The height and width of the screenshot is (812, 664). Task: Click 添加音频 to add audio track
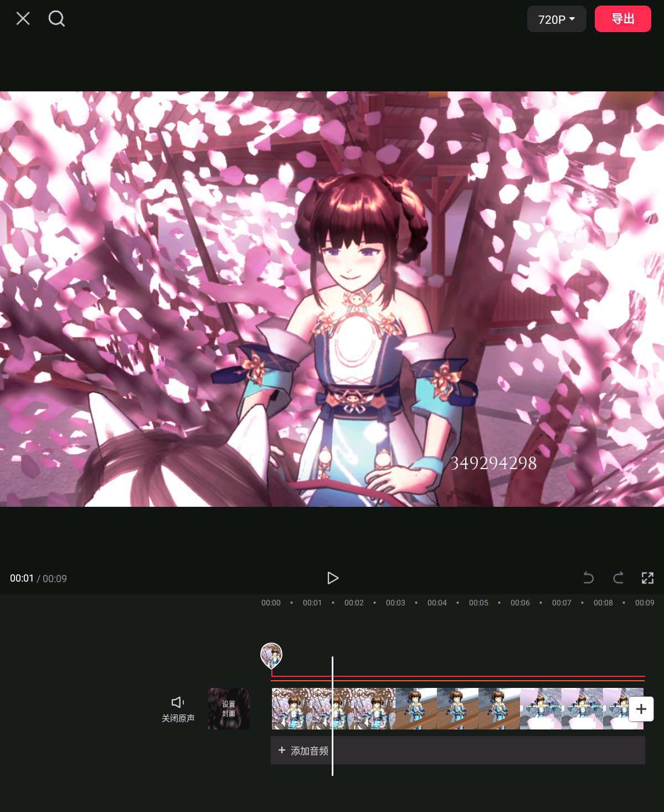[303, 751]
